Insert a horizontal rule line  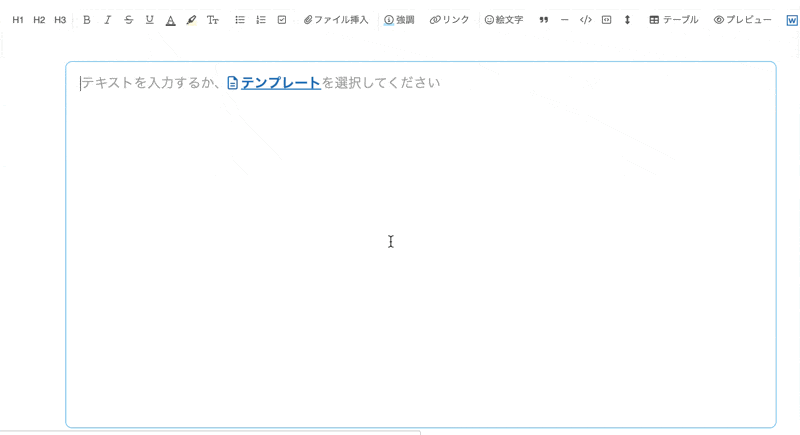click(564, 20)
